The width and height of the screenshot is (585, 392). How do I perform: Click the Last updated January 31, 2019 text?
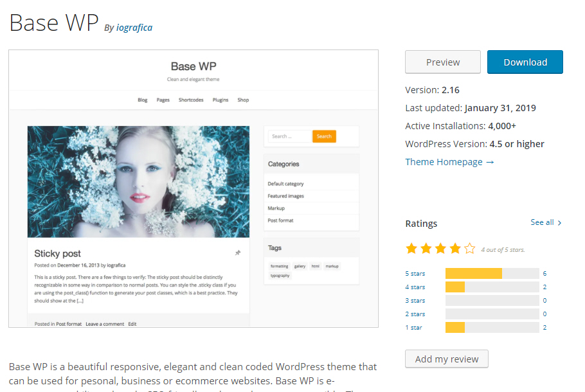[471, 108]
